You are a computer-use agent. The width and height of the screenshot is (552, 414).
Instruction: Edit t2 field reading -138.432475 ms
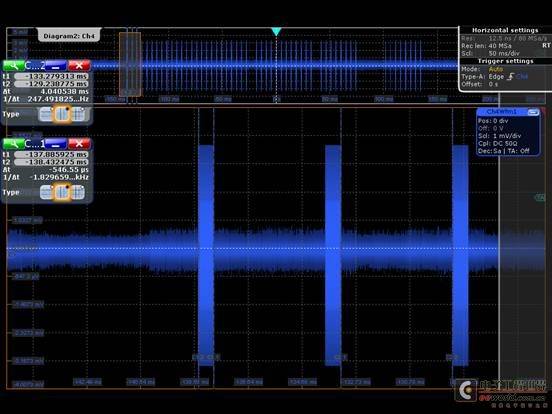click(x=51, y=162)
